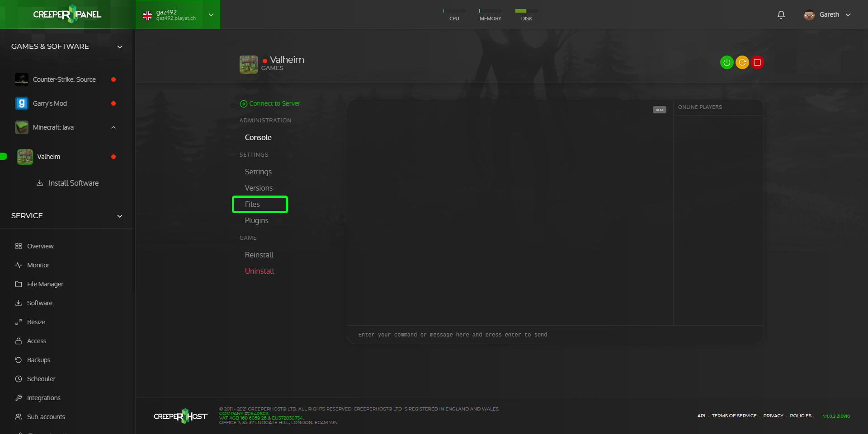Click the Scheduler clock icon
This screenshot has width=868, height=434.
(x=19, y=379)
